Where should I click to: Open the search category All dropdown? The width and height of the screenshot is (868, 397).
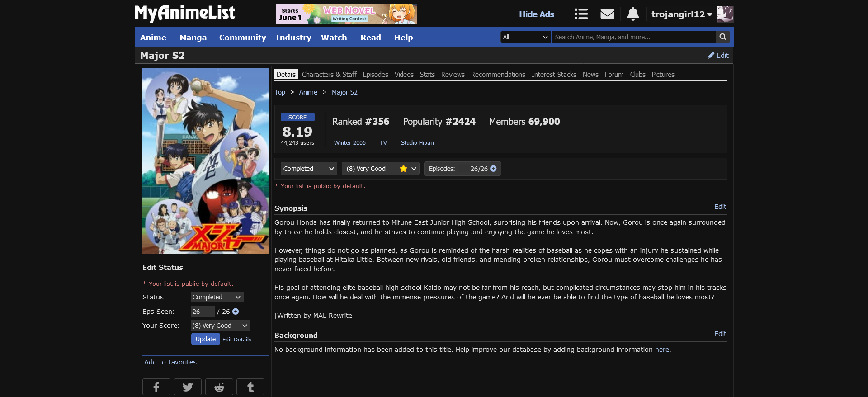coord(526,37)
